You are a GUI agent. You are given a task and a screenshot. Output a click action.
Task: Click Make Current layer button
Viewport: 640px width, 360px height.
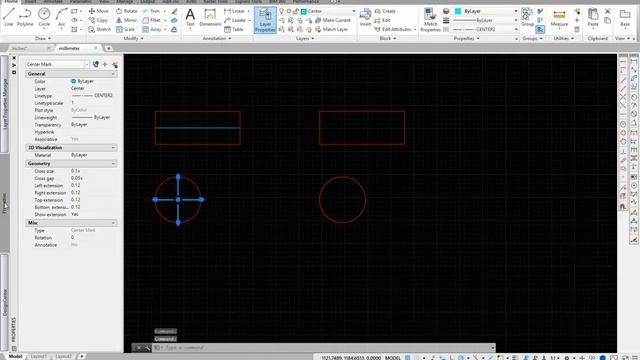(x=332, y=20)
